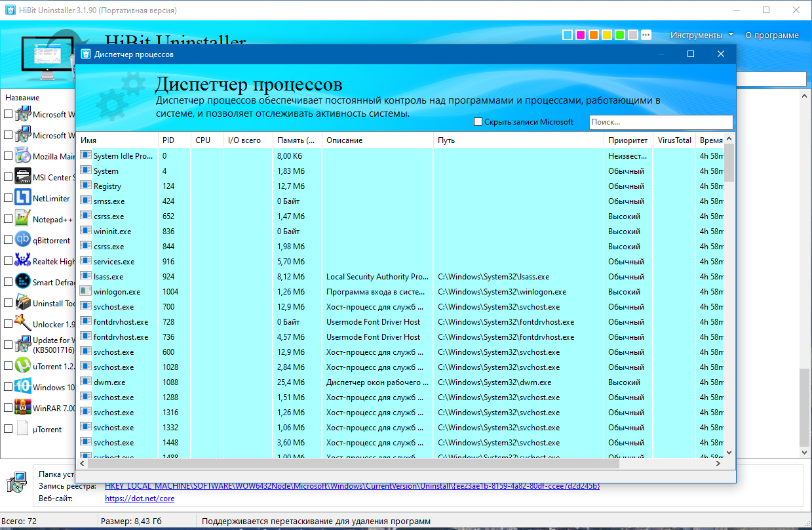The height and width of the screenshot is (530, 812).
Task: Check the box next to MSI Center
Action: (x=8, y=176)
